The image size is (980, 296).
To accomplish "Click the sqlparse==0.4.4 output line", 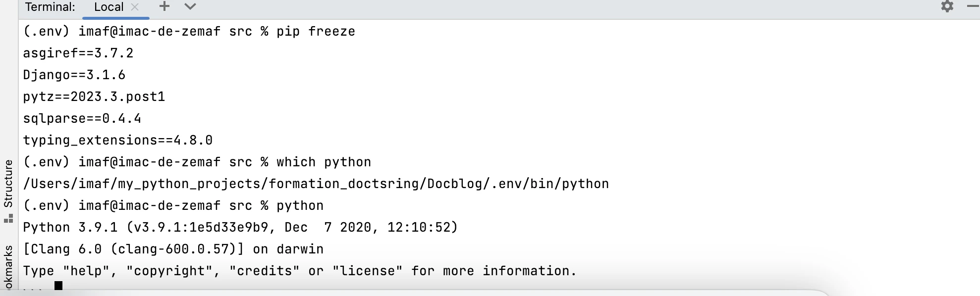I will click(82, 119).
